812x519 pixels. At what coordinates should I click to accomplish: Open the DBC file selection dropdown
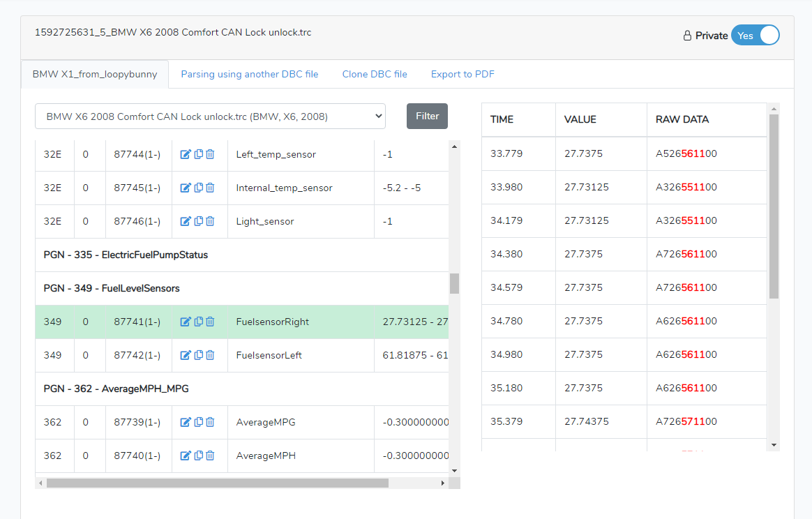pyautogui.click(x=210, y=116)
